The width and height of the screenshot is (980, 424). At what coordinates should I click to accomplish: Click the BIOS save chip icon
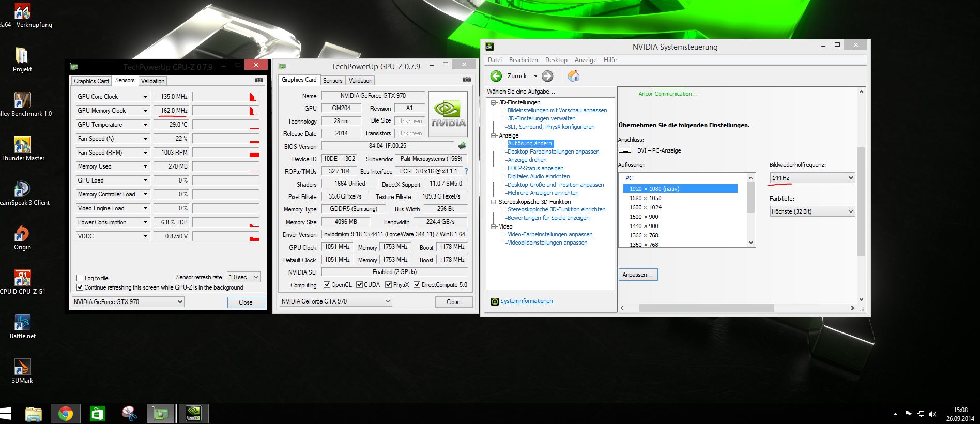tap(462, 146)
